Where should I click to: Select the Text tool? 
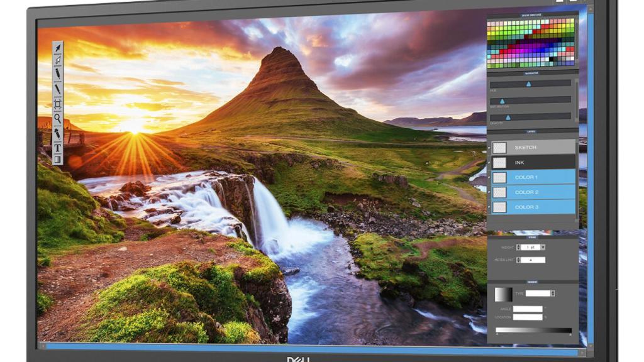tap(59, 146)
